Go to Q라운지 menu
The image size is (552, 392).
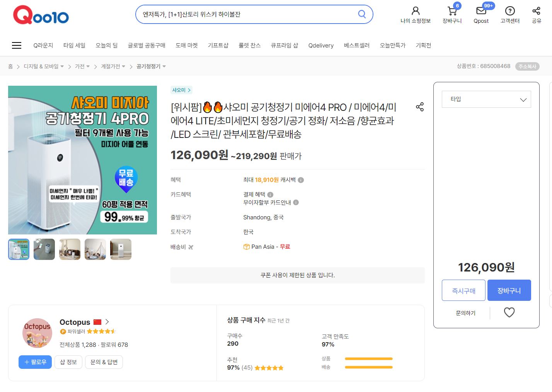[43, 45]
